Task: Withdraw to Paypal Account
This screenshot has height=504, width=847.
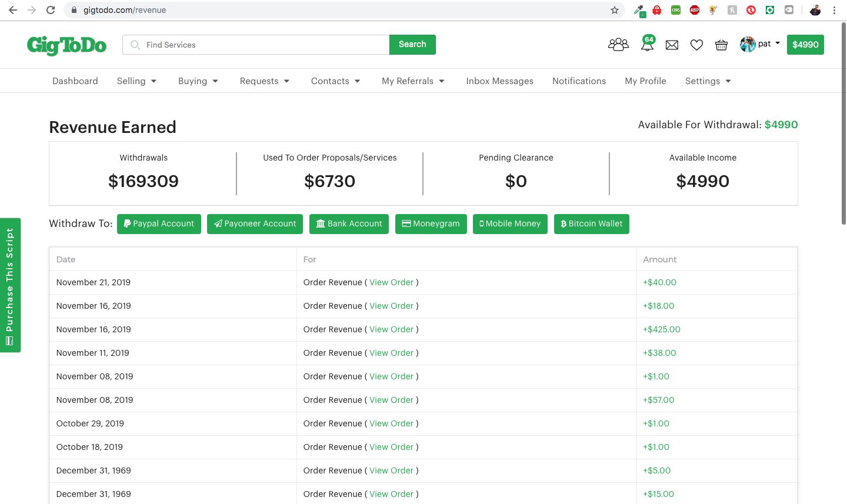Action: (x=159, y=224)
